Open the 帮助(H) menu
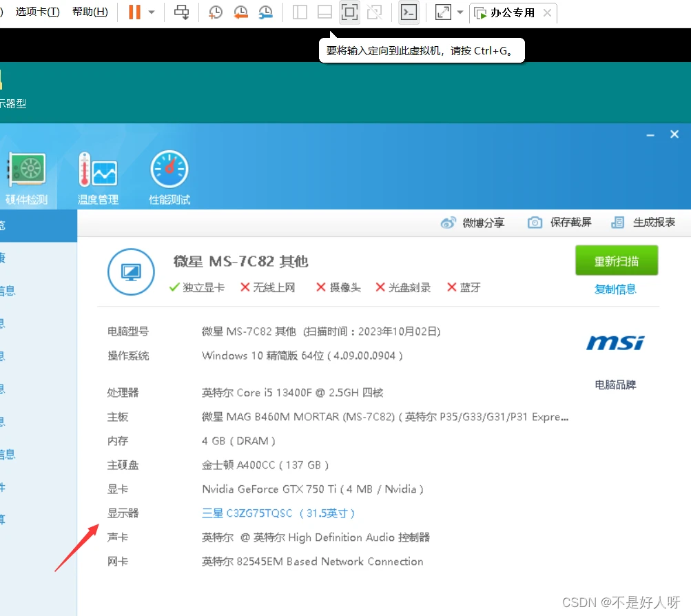 [90, 12]
